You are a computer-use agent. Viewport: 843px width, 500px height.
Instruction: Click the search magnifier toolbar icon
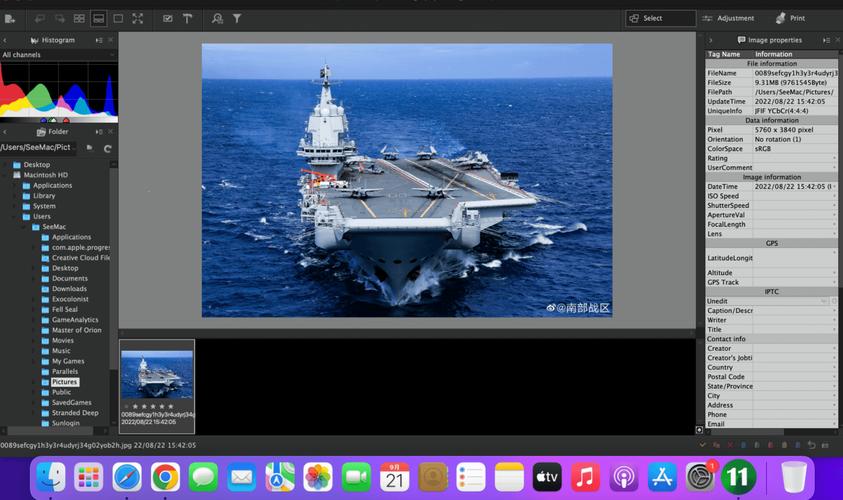pos(217,18)
